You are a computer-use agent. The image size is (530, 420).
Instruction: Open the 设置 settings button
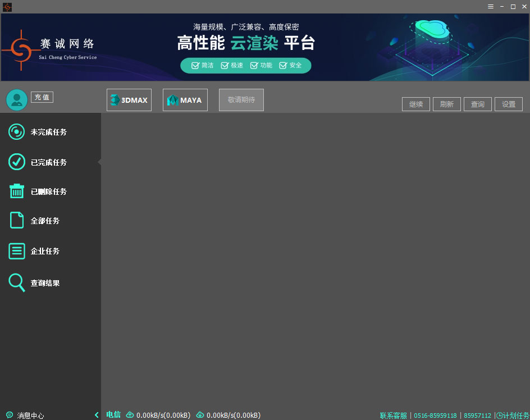pyautogui.click(x=508, y=104)
